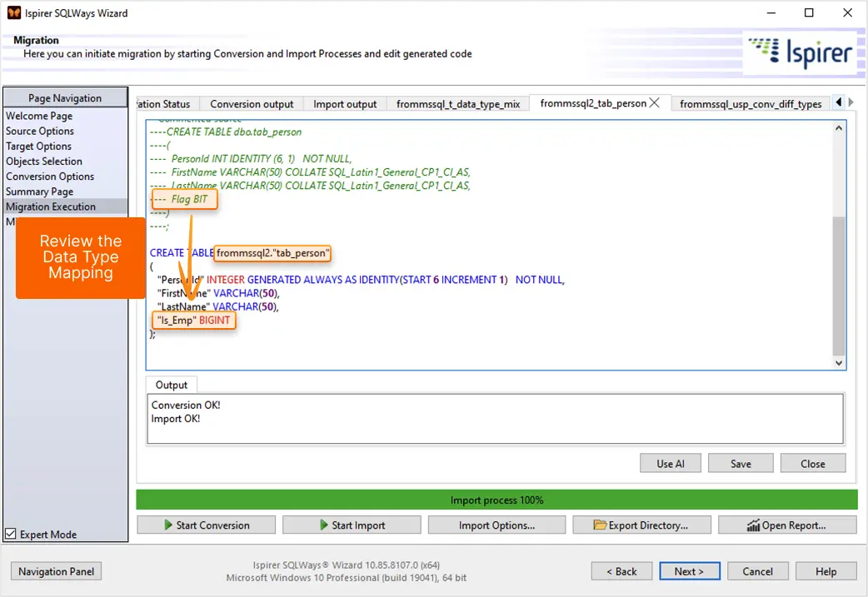Click the Open Report button
868x597 pixels.
click(787, 525)
